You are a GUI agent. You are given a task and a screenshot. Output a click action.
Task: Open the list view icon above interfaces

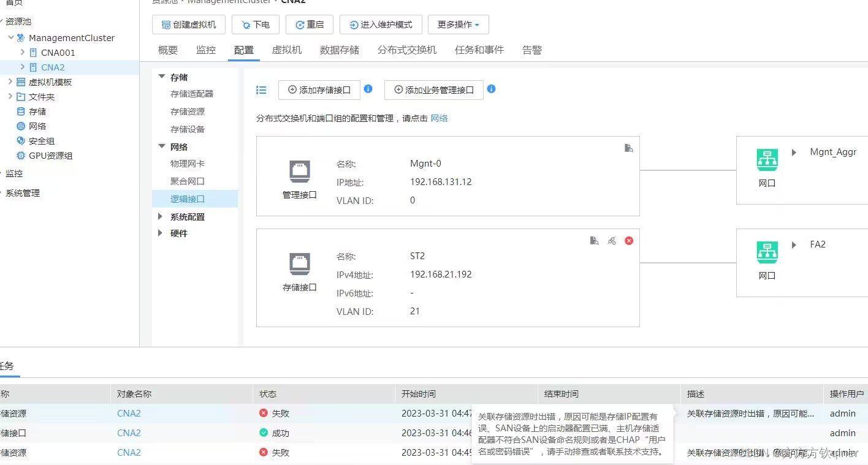tap(261, 90)
